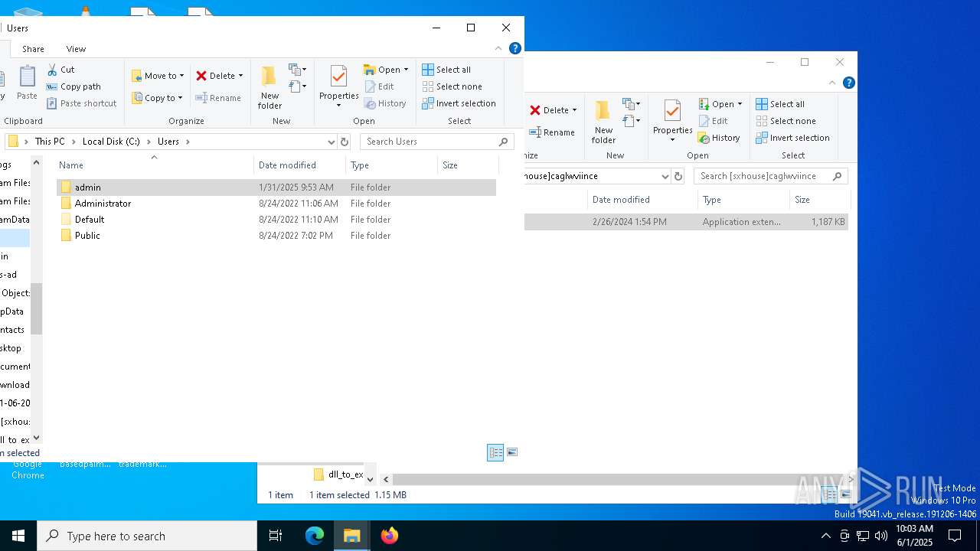Click Search [sxhouse]caglwviince field
Viewport: 980px width, 551px height.
pos(771,176)
